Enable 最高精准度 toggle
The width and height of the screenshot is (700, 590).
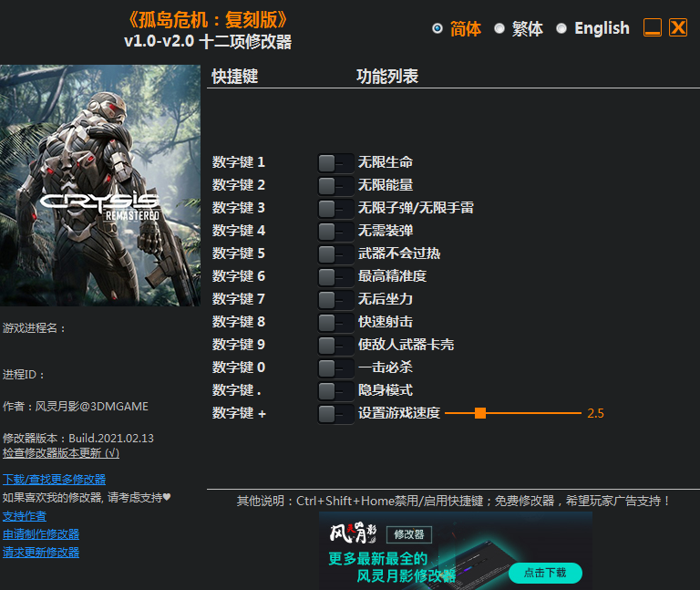coord(335,277)
